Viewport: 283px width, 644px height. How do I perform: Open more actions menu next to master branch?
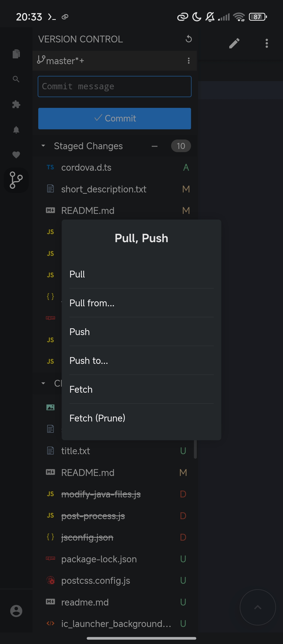point(188,61)
